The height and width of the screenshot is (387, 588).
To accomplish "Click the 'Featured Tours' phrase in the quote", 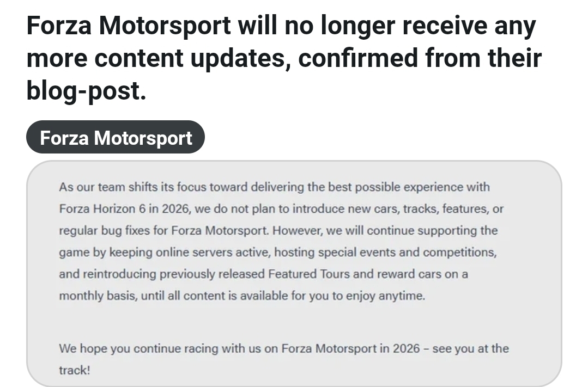I will [x=309, y=273].
